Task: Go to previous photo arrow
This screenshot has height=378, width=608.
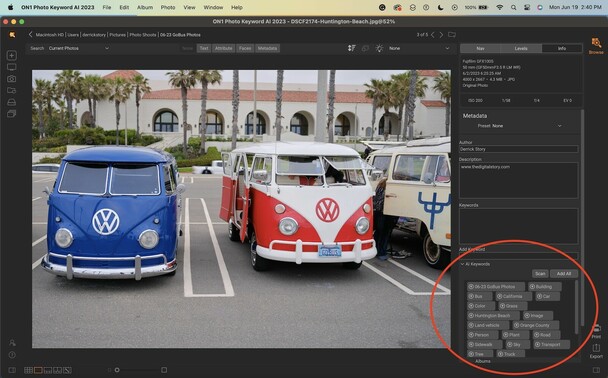Action: [x=433, y=35]
